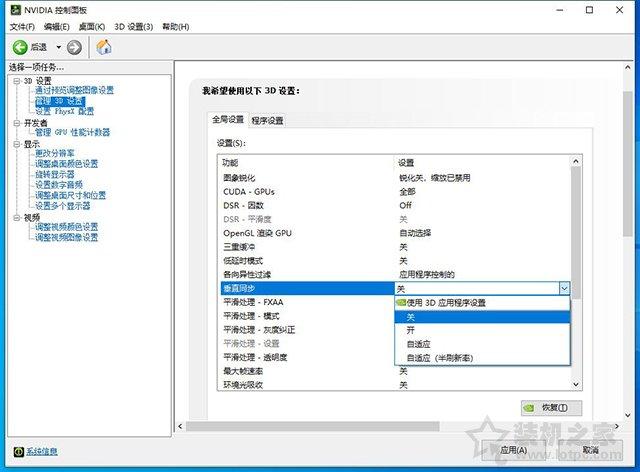Open 系统信息 link
This screenshot has width=640, height=472.
[x=42, y=451]
